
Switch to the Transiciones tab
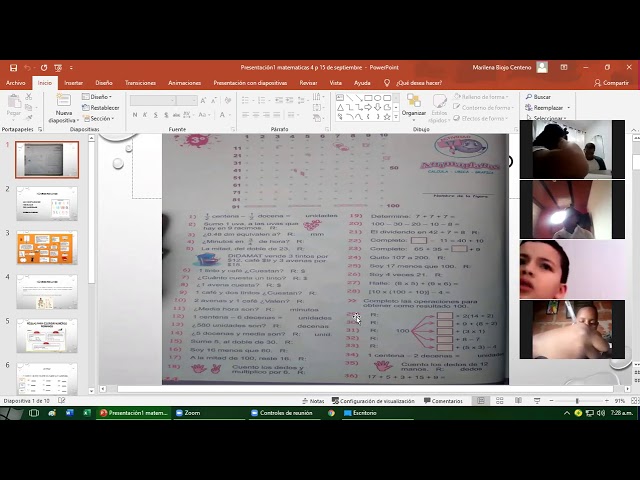pos(140,83)
